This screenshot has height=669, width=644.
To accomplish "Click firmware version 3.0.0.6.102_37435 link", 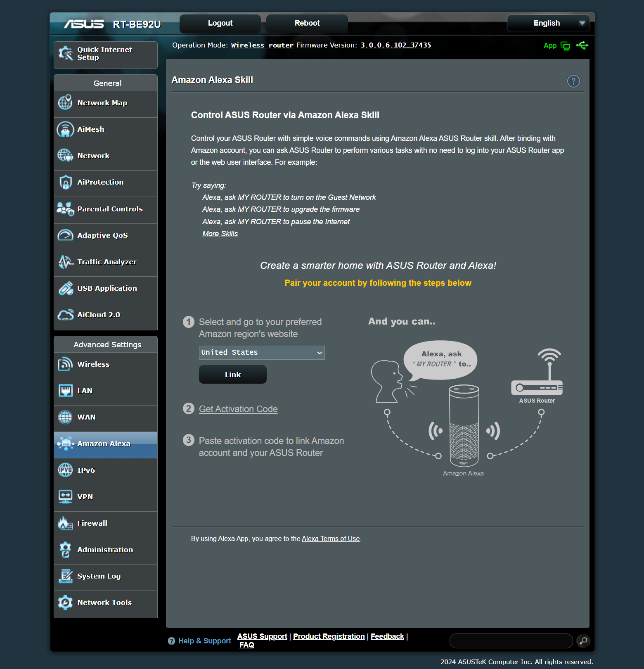I will pos(396,45).
